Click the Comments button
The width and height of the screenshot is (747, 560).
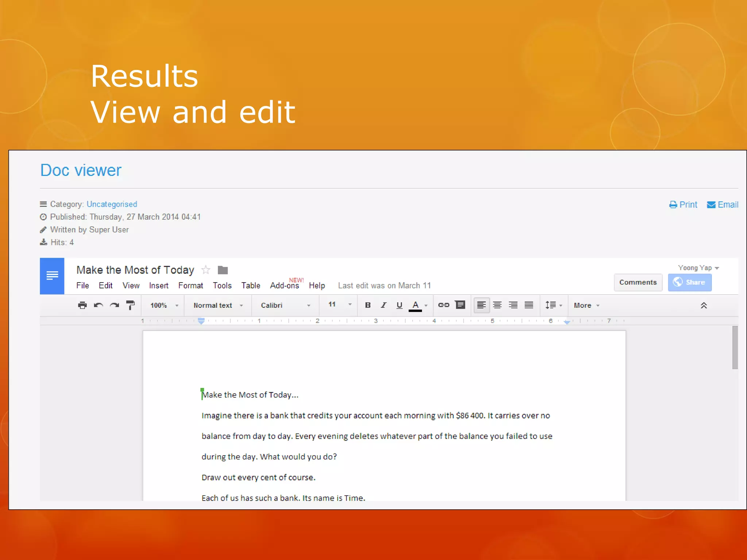(638, 282)
